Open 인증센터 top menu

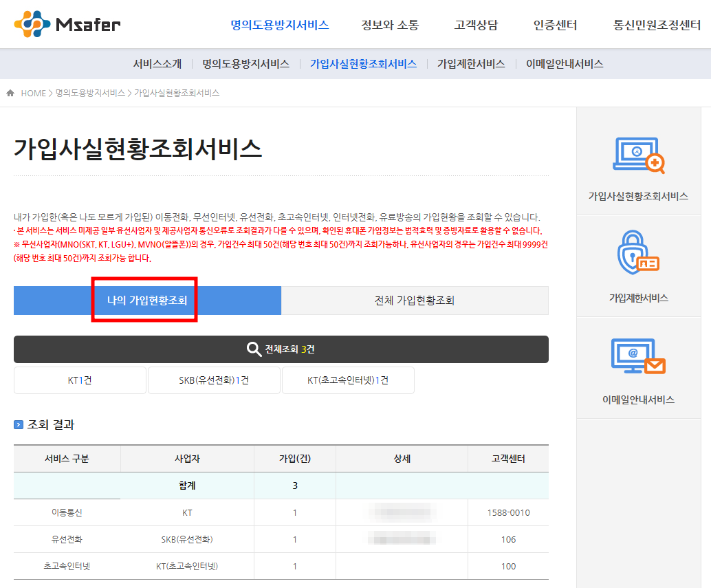pos(555,25)
